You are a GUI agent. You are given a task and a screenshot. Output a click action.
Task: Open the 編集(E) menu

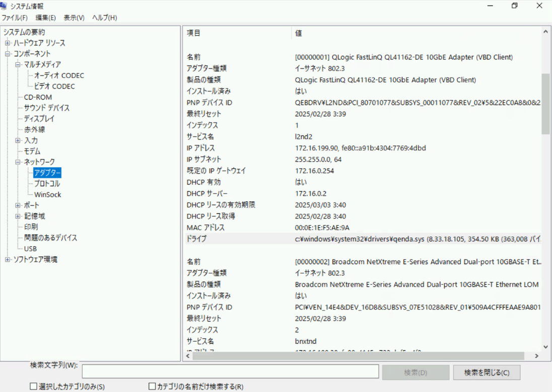click(45, 18)
